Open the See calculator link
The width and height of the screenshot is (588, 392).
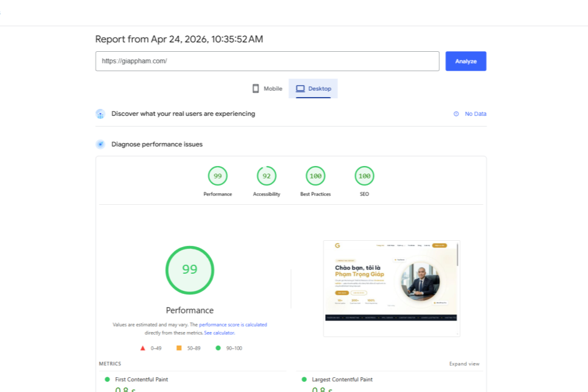click(x=219, y=333)
